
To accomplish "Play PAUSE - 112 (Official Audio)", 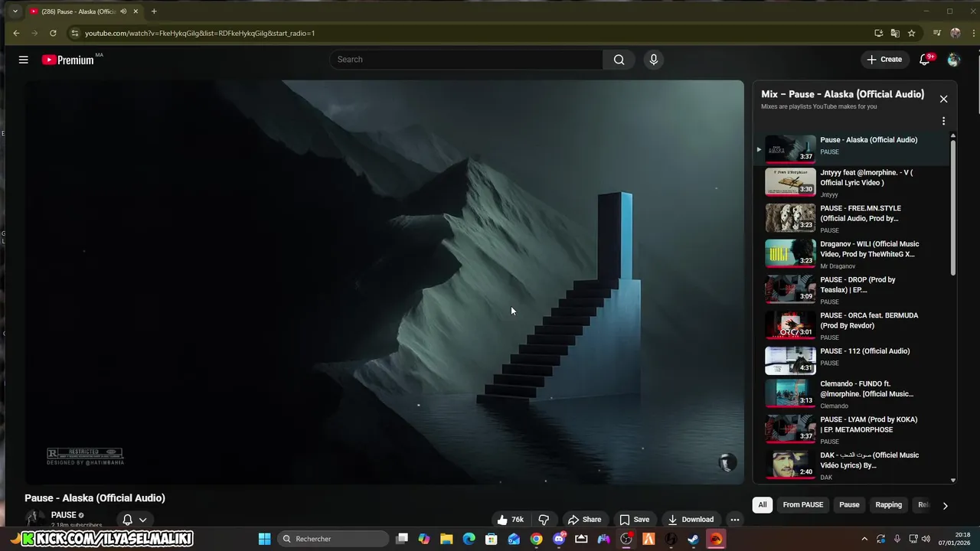I will (x=852, y=361).
